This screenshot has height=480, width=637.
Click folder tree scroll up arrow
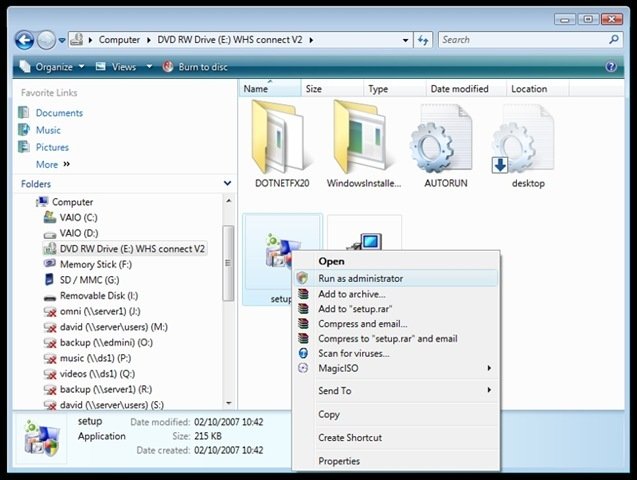coord(229,201)
